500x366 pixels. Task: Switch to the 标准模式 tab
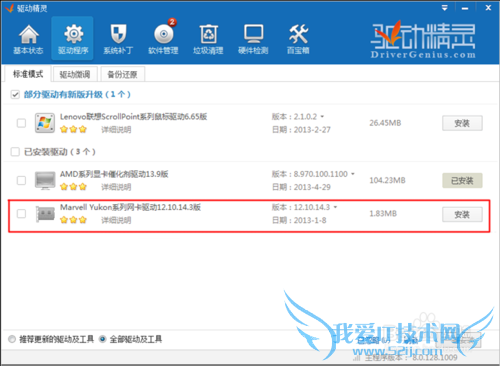(28, 74)
